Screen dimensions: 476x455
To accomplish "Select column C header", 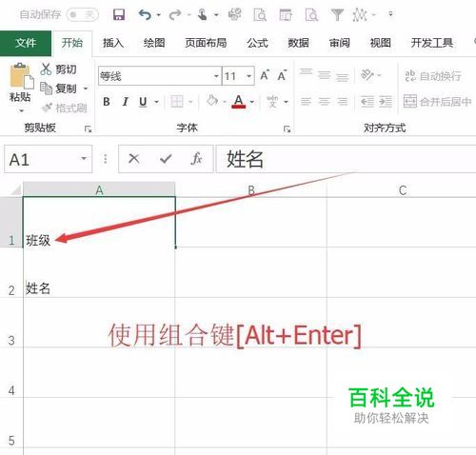I will (402, 190).
